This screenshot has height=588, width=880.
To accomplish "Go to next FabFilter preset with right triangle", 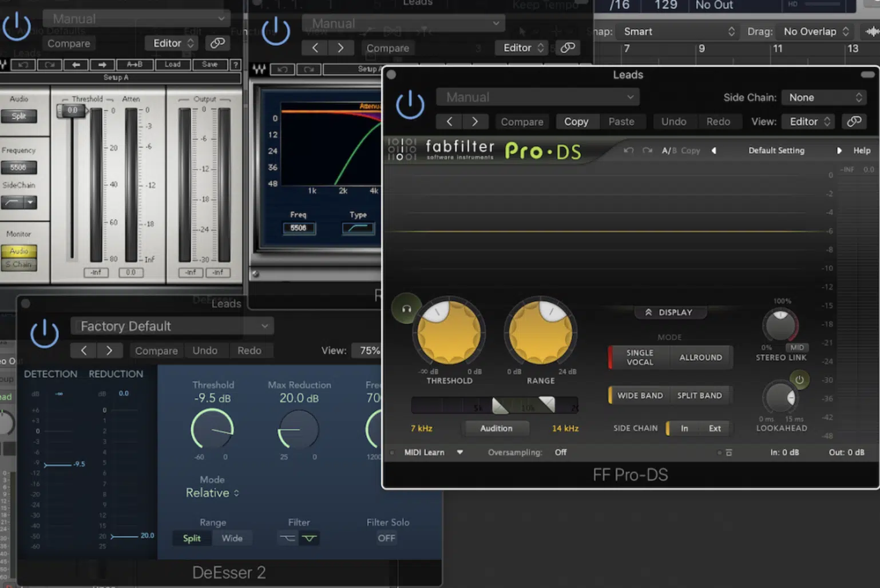I will point(839,150).
